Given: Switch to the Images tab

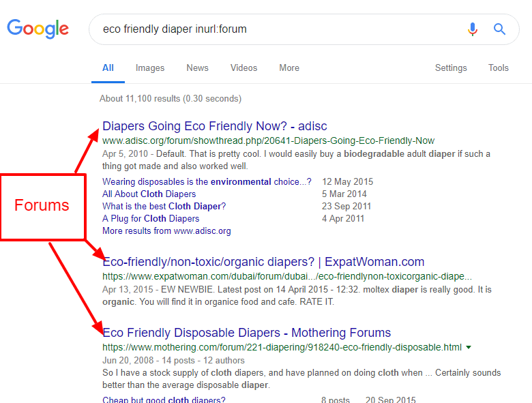Looking at the screenshot, I should pos(150,68).
